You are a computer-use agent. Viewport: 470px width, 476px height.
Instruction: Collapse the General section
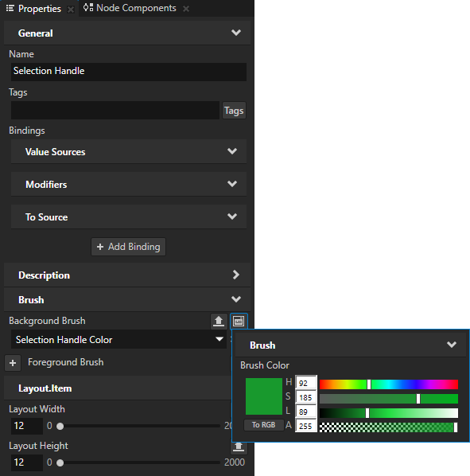click(236, 33)
